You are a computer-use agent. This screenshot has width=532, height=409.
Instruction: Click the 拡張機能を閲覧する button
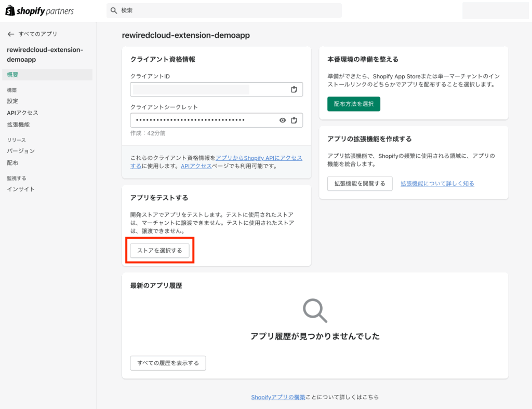click(x=360, y=184)
